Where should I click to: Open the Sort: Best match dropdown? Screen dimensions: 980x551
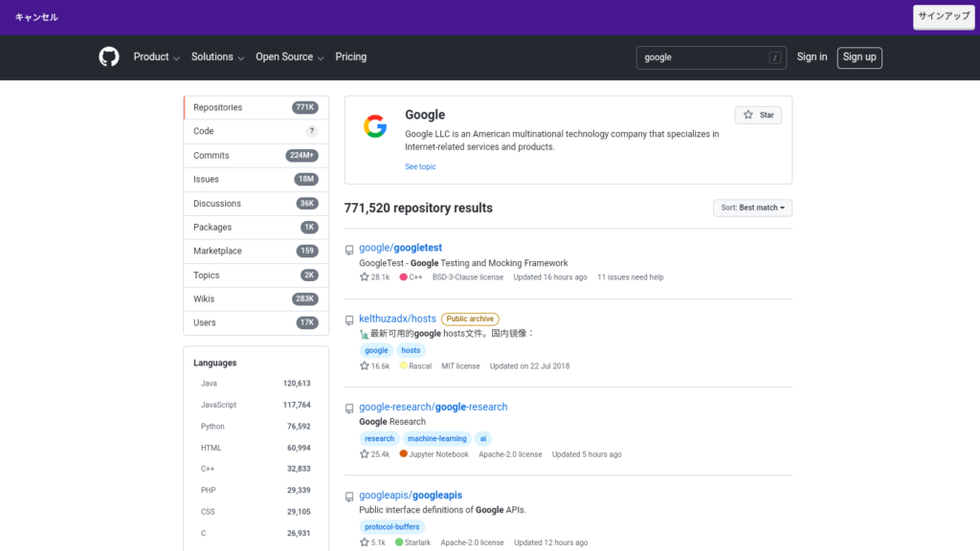pyautogui.click(x=752, y=208)
